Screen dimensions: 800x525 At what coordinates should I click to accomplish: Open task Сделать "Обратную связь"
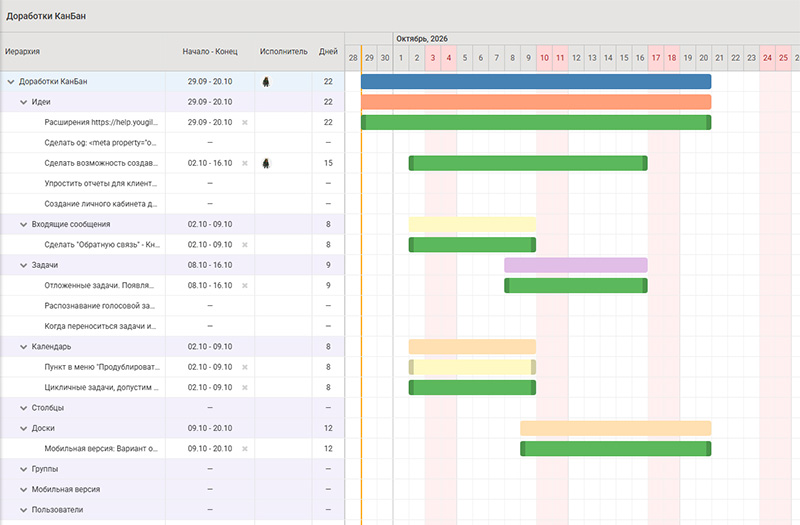[x=102, y=245]
